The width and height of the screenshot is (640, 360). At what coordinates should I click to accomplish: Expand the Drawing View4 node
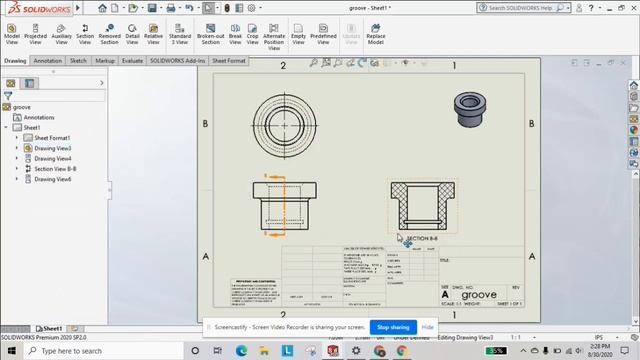click(17, 158)
